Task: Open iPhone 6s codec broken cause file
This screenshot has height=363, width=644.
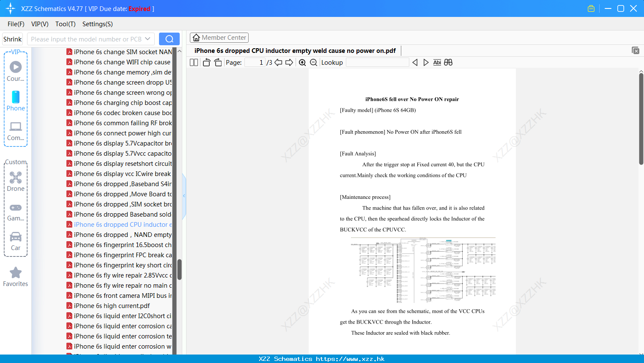Action: pos(119,113)
